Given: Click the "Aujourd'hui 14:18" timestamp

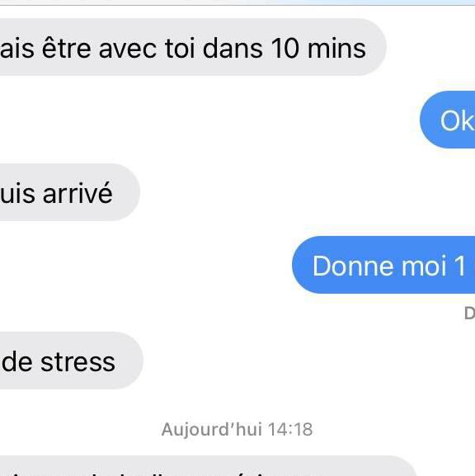Looking at the screenshot, I should (237, 429).
